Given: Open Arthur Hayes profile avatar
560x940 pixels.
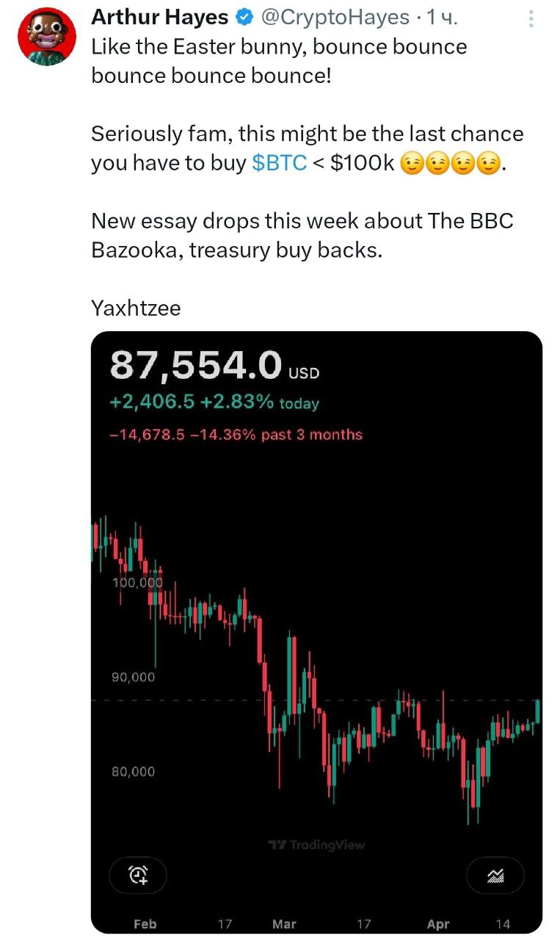Looking at the screenshot, I should (47, 37).
